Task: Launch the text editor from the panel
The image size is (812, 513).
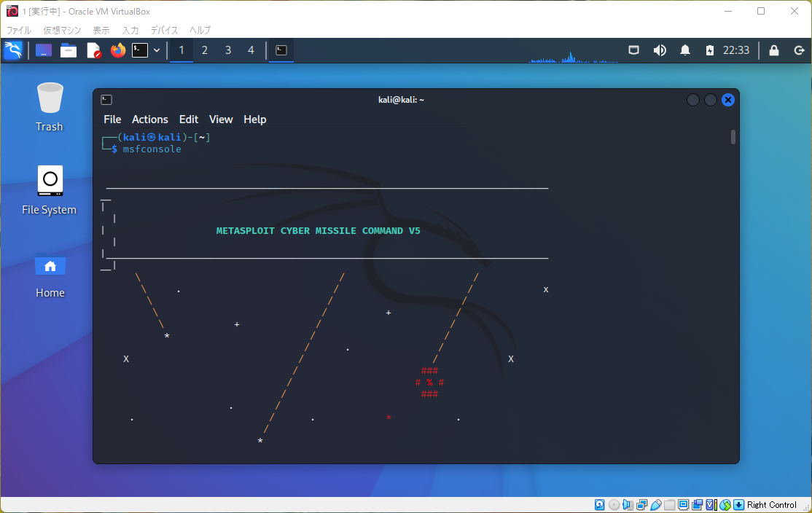Action: tap(94, 50)
